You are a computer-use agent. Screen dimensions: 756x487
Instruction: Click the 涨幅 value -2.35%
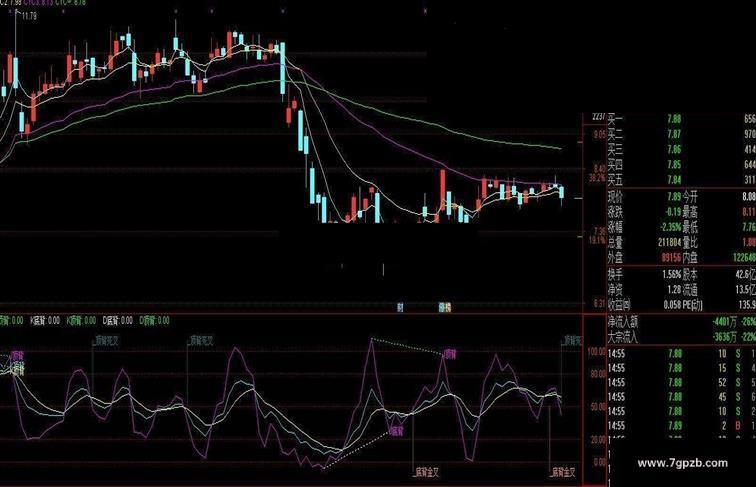671,227
